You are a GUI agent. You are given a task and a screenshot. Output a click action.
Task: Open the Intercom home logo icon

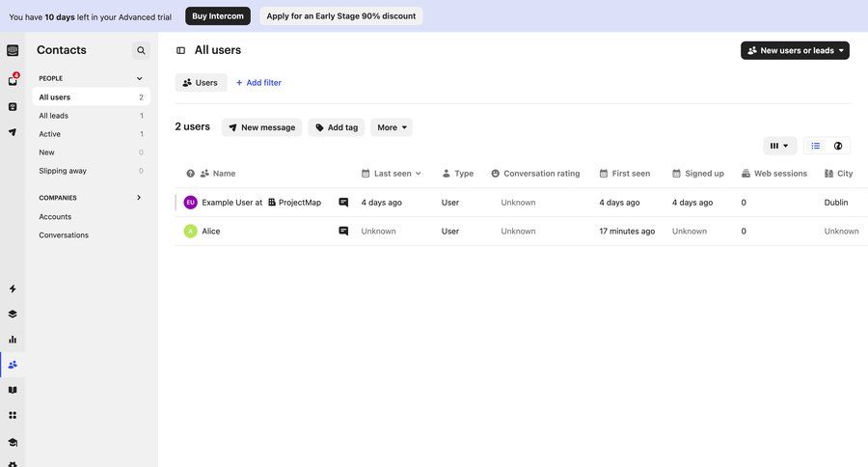point(13,50)
